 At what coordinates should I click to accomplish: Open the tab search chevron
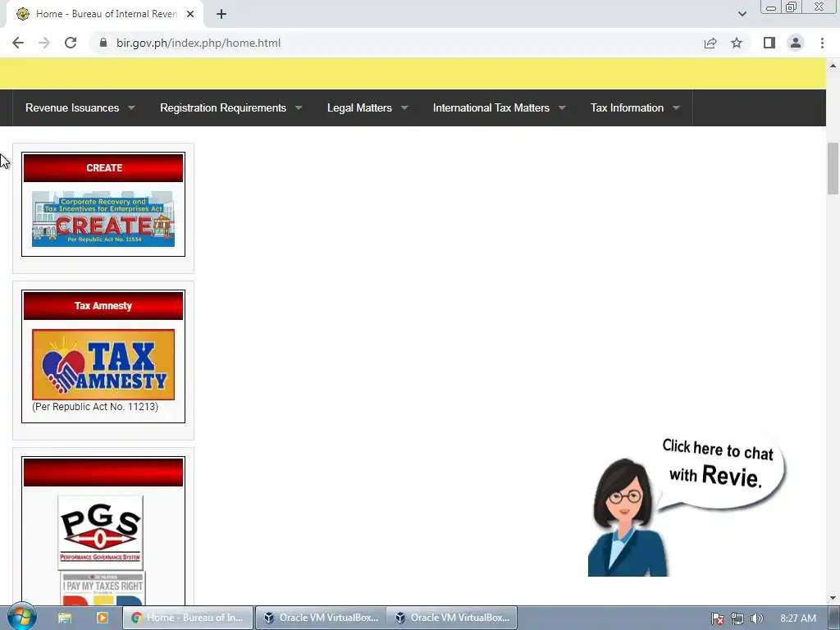pyautogui.click(x=742, y=14)
